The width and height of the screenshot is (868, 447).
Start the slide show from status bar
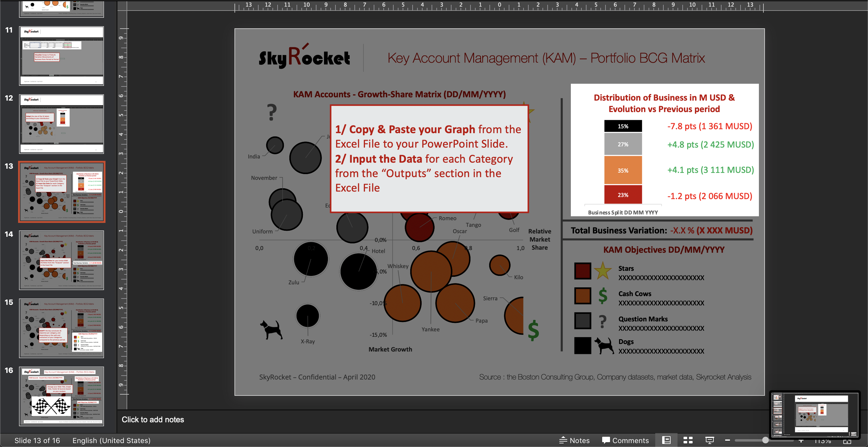tap(710, 440)
